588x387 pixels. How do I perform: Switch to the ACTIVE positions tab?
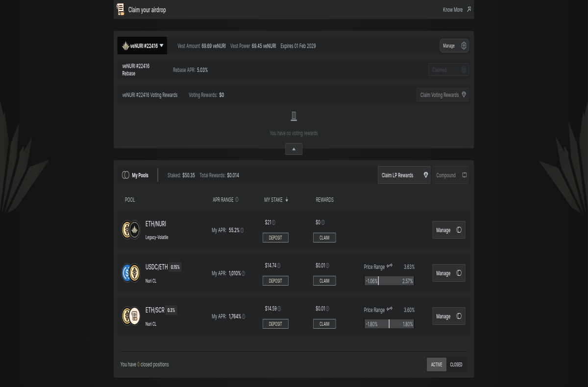[x=437, y=364]
